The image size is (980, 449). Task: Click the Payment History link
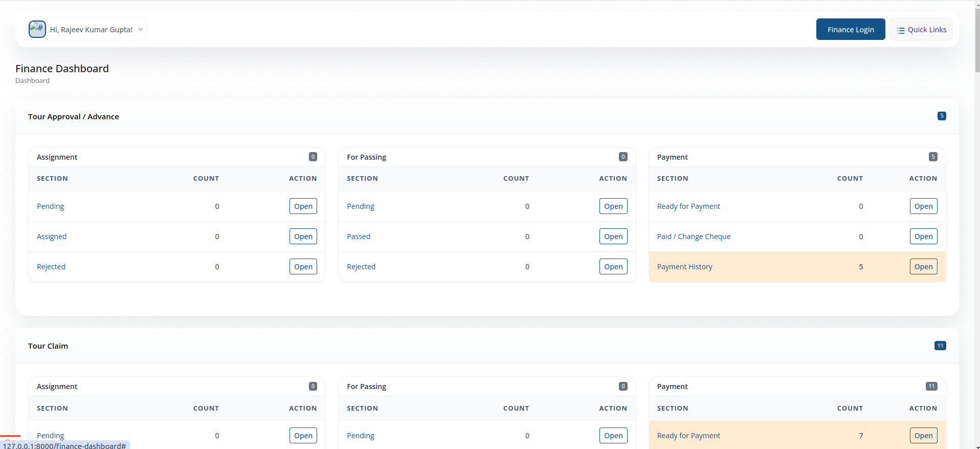[684, 267]
